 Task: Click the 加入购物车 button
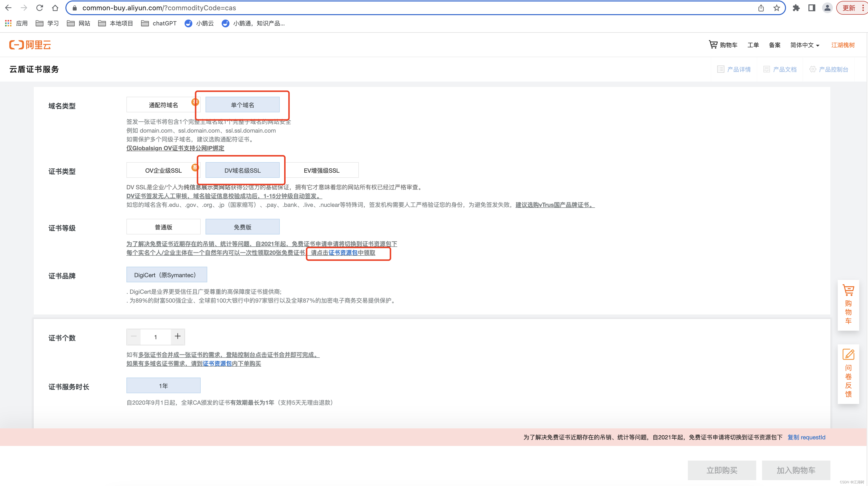[x=796, y=470]
